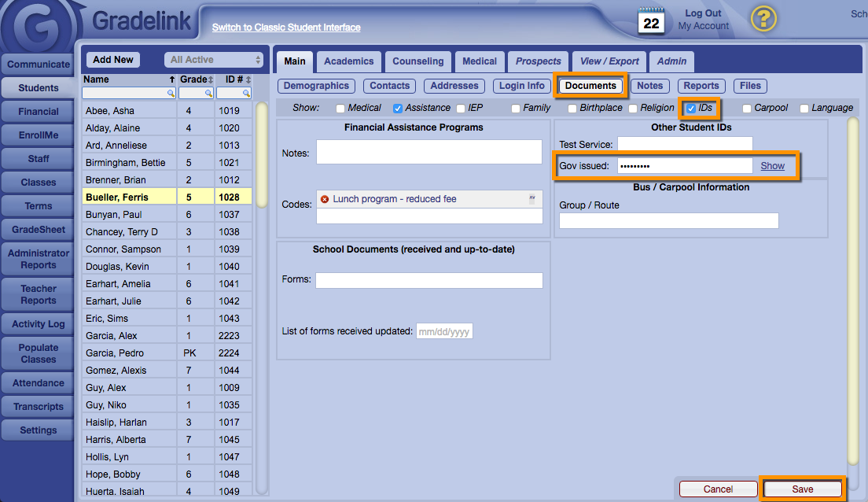This screenshot has width=868, height=502.
Task: Open the All Active filter dropdown
Action: pos(215,60)
